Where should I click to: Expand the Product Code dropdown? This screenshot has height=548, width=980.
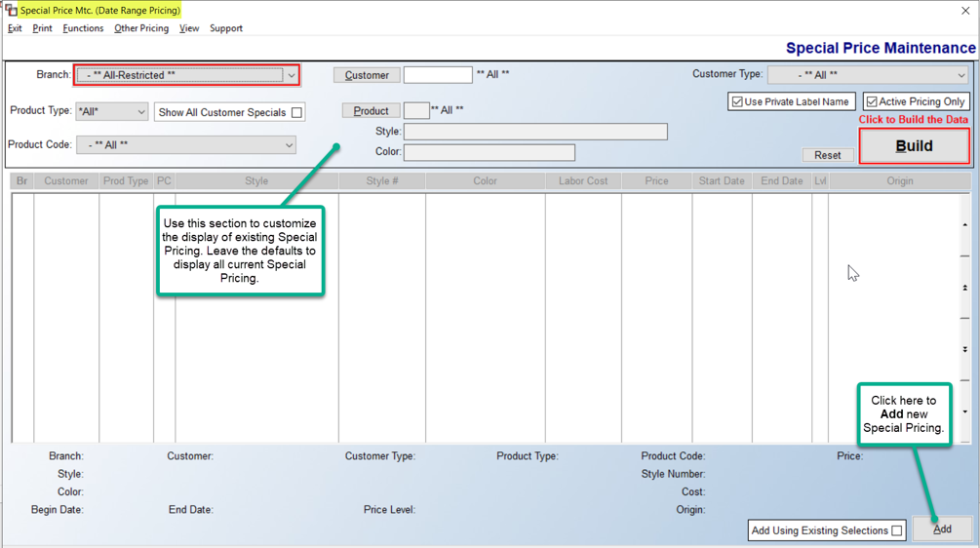tap(289, 145)
